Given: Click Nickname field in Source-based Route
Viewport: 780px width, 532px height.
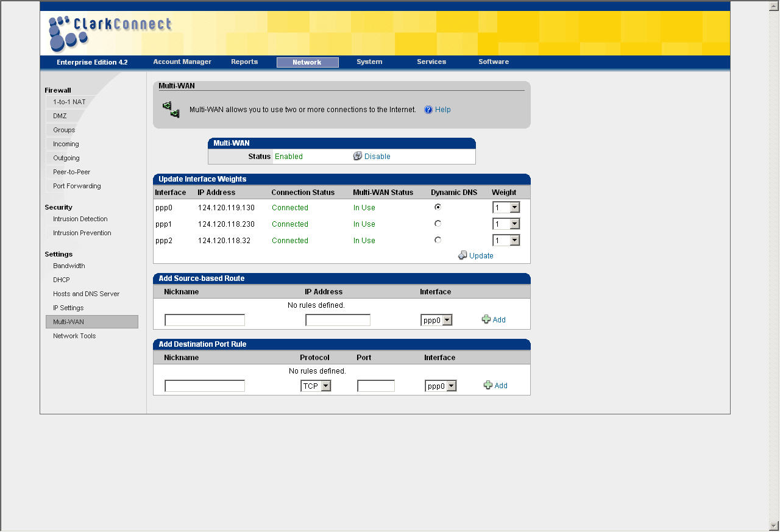Looking at the screenshot, I should click(205, 320).
